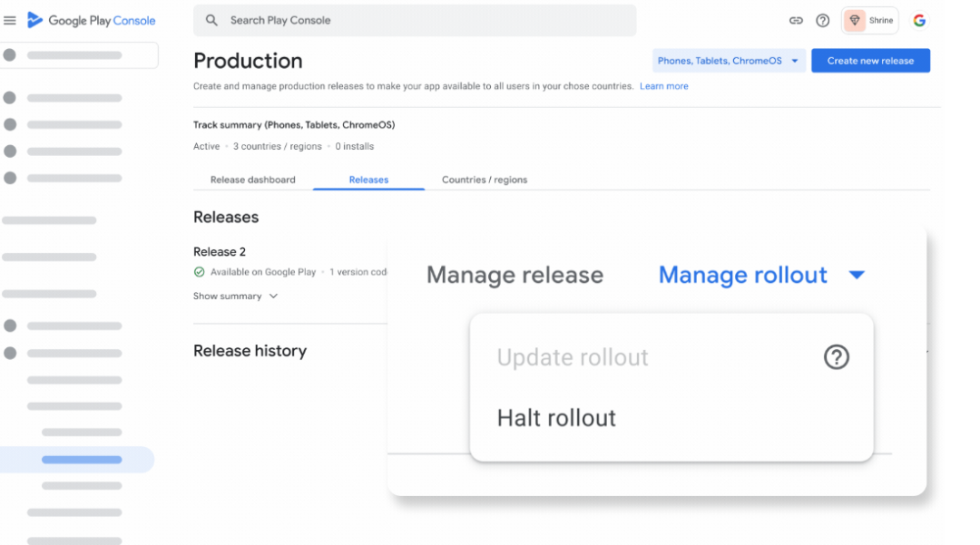
Task: Open the Google account avatar
Action: [x=919, y=21]
